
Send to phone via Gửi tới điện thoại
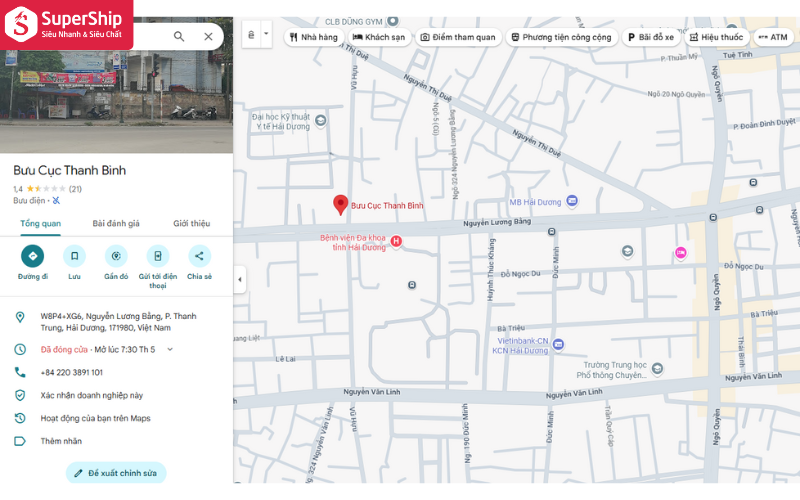(x=158, y=256)
